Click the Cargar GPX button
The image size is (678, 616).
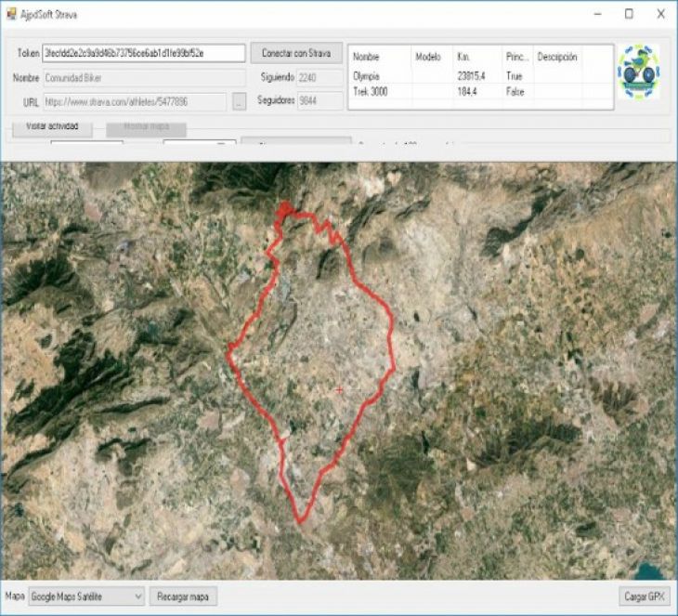pyautogui.click(x=645, y=596)
